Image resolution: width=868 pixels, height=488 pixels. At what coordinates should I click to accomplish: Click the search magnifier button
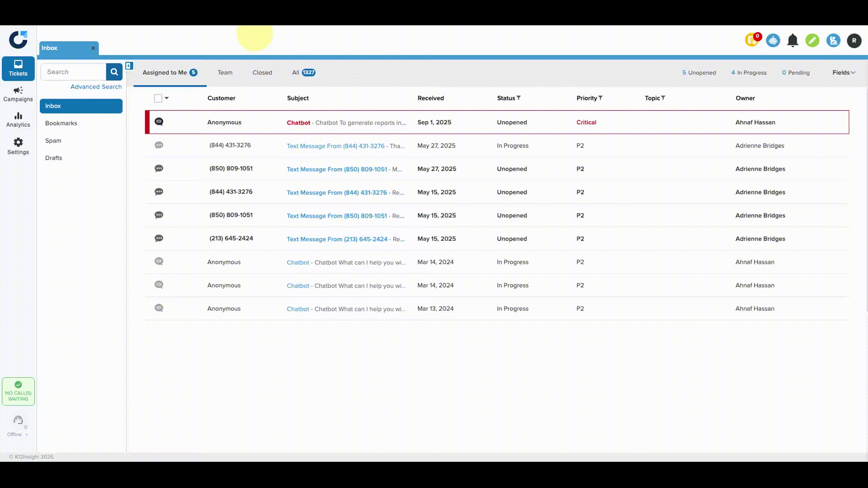114,72
